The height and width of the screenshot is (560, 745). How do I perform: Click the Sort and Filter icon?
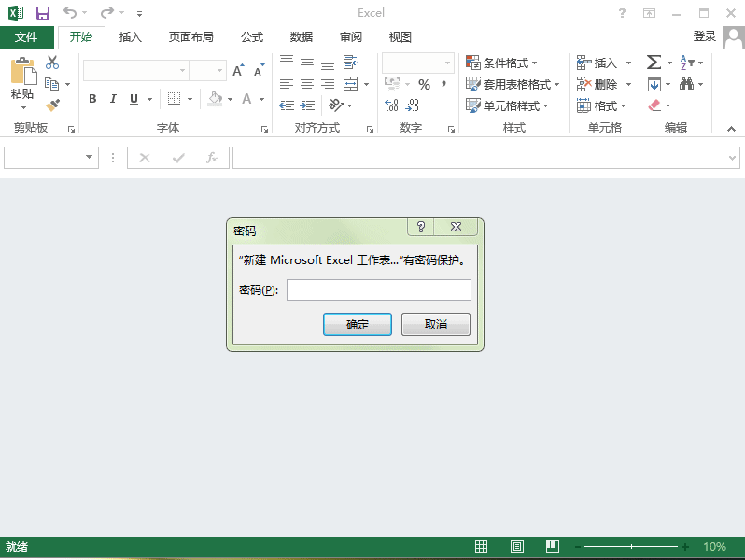click(687, 63)
